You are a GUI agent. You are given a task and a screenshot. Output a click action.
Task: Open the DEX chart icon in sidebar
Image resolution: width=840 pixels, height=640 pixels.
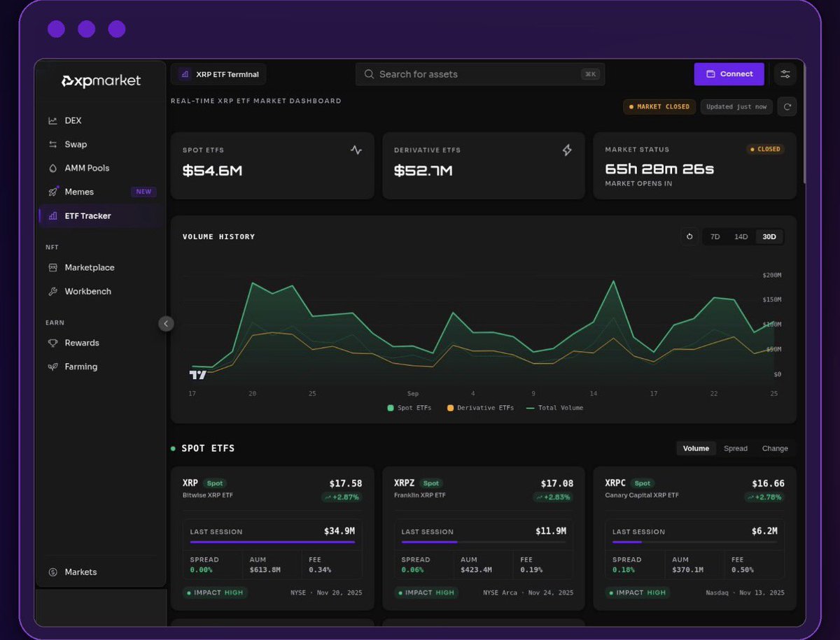[x=52, y=121]
